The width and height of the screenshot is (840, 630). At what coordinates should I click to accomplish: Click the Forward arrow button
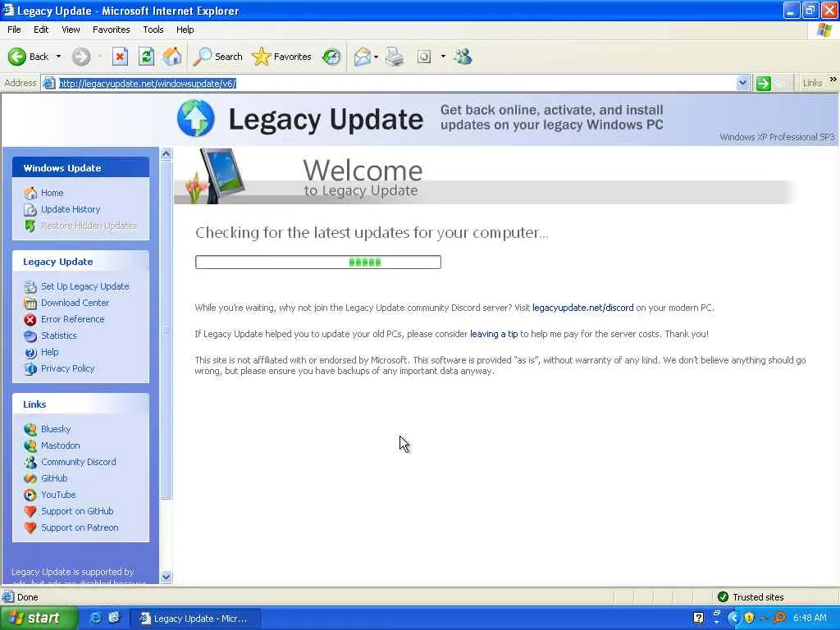pyautogui.click(x=81, y=57)
